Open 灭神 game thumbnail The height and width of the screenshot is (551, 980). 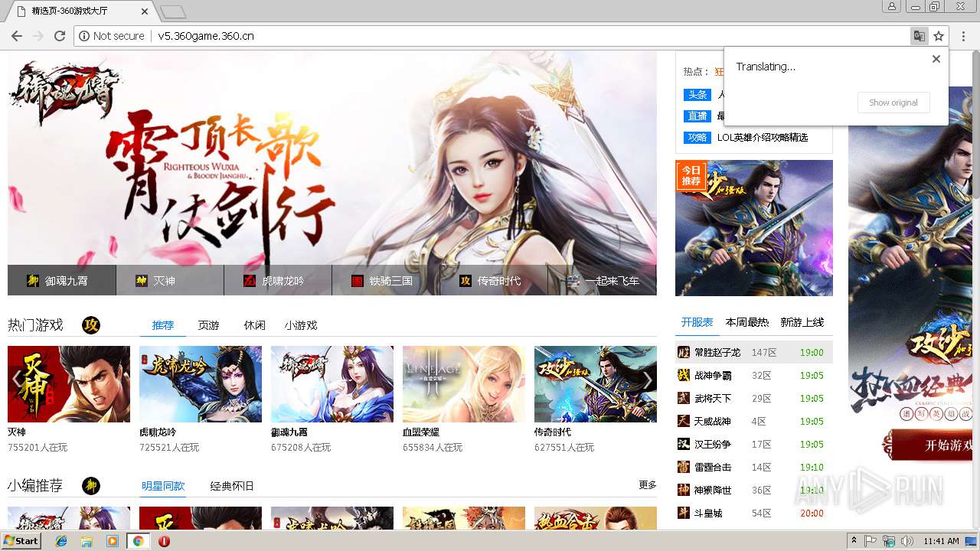click(x=69, y=384)
